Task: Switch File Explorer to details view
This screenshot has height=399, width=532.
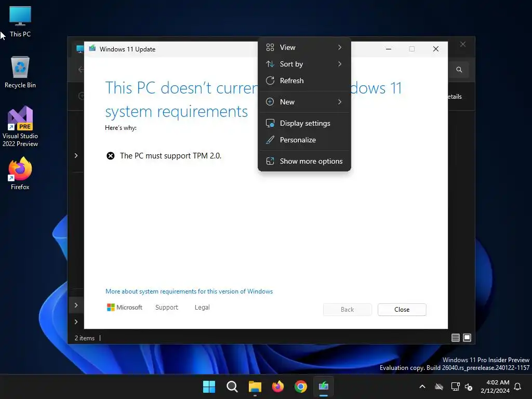Action: click(455, 338)
